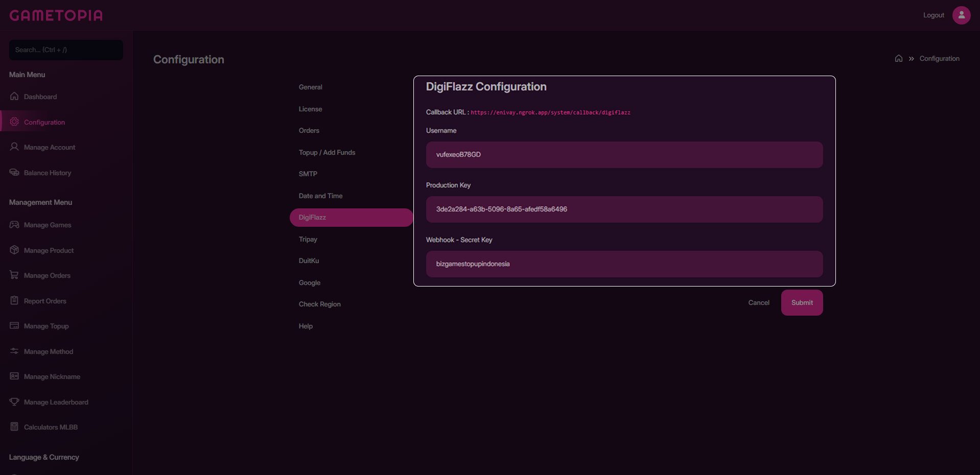980x475 pixels.
Task: Click the Configuration gear icon in sidebar
Action: [14, 122]
